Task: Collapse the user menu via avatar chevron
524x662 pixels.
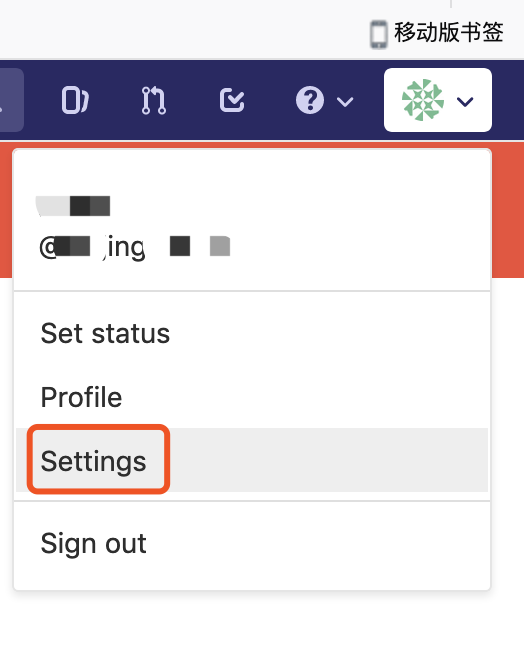Action: point(465,101)
